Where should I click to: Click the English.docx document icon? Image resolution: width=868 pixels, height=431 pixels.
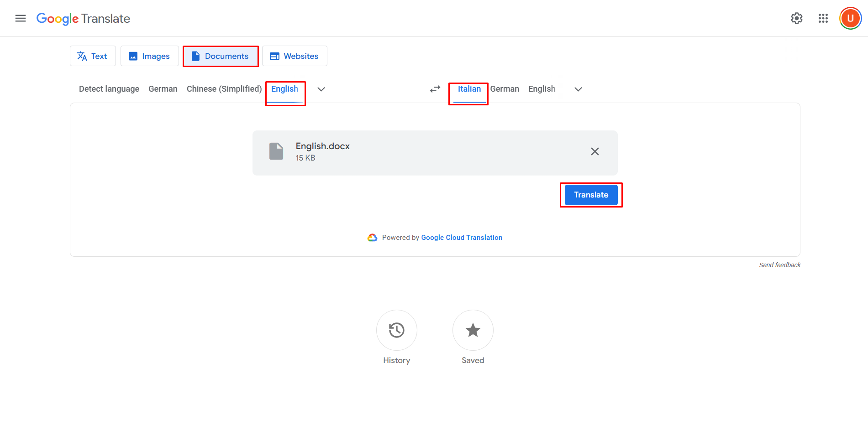click(276, 151)
